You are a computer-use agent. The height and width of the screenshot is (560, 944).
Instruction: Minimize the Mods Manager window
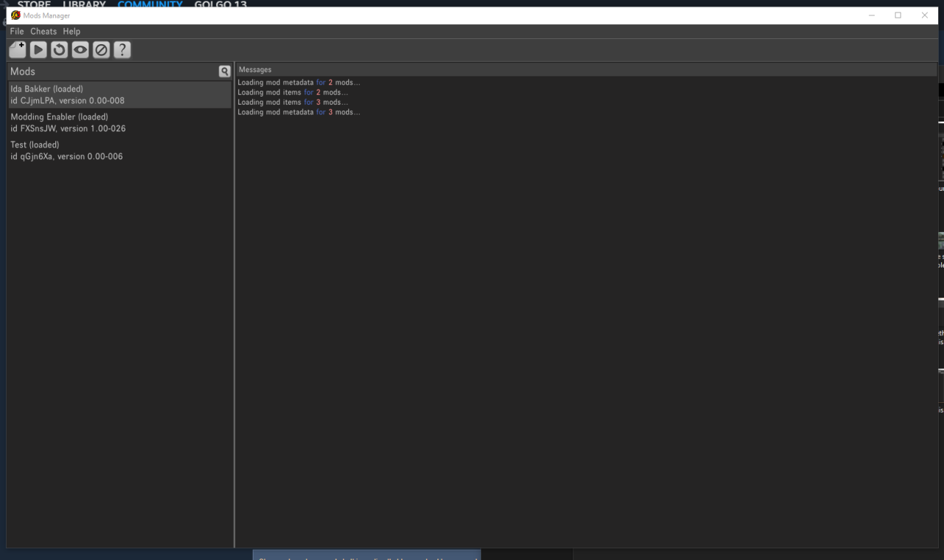(x=872, y=15)
